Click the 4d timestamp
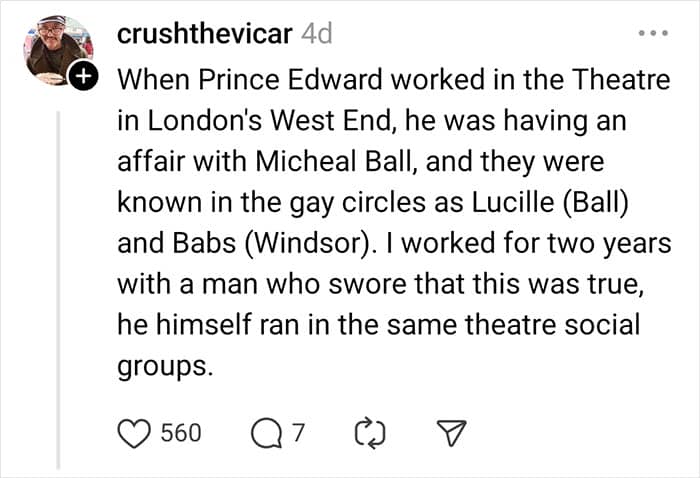This screenshot has width=700, height=478. pos(316,33)
